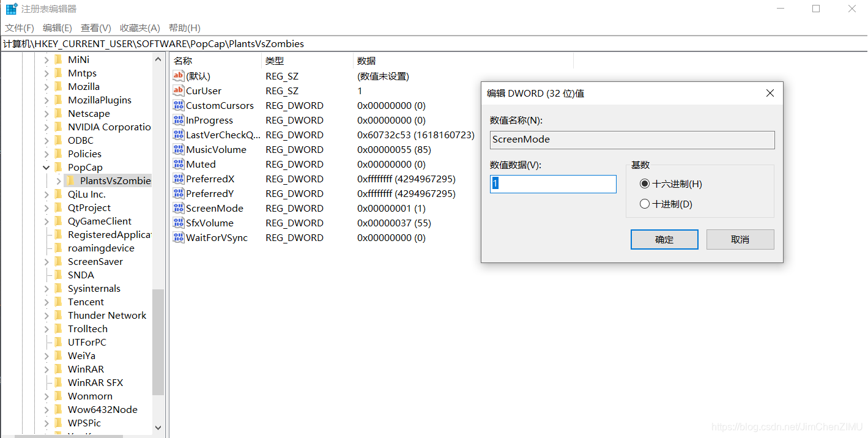The image size is (868, 438).
Task: Open the 编辑(E) menu
Action: click(x=57, y=28)
